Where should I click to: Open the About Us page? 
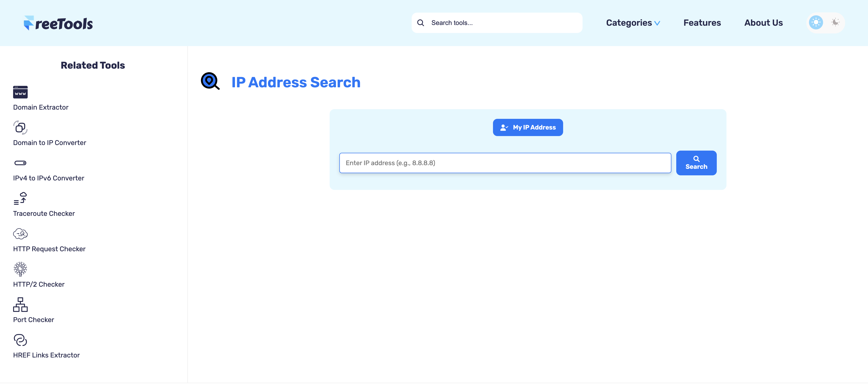(x=763, y=23)
